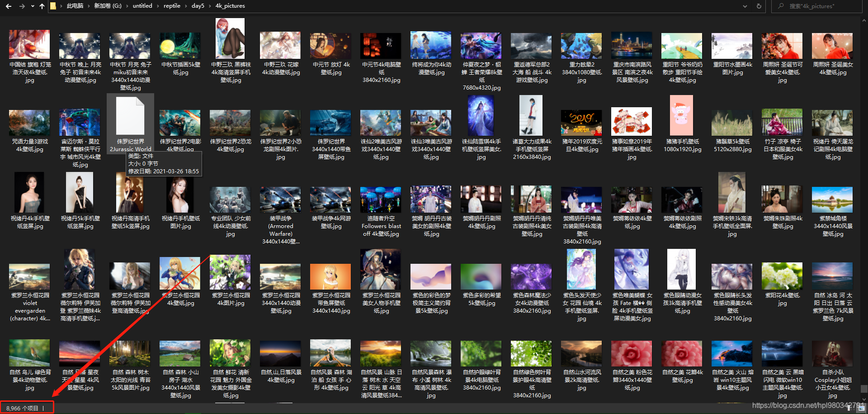Select 咒语力量3游戏4k壁纸.jpg thumbnail
868x414 pixels.
click(x=29, y=123)
